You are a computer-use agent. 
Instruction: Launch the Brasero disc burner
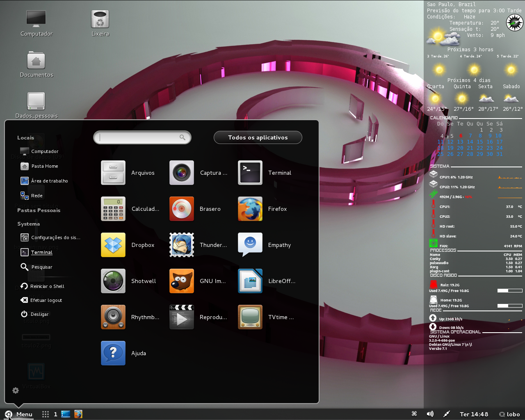coord(182,209)
